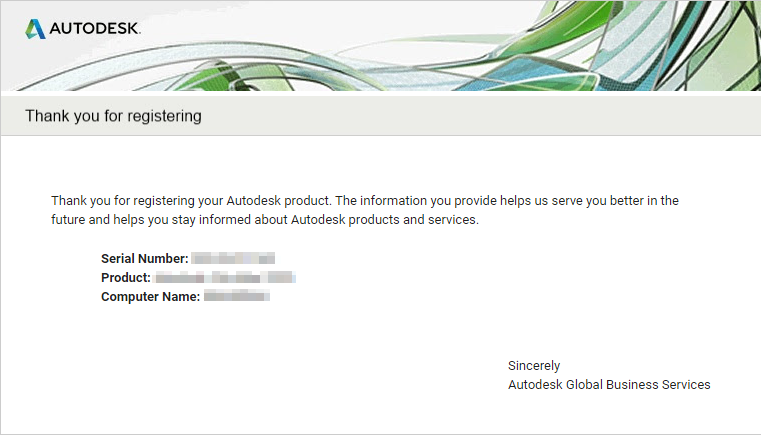Click the second line mentioning products and services
The image size is (761, 435).
(x=265, y=219)
